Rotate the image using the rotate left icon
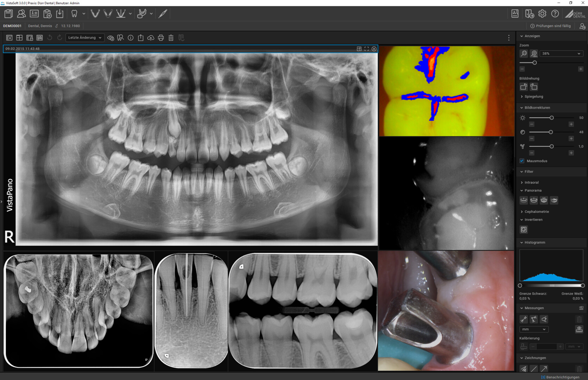 [50, 38]
